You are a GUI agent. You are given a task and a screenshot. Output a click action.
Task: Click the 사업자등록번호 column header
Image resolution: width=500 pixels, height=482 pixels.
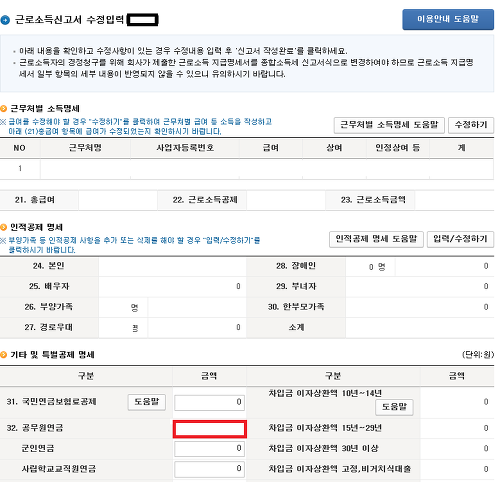click(185, 148)
